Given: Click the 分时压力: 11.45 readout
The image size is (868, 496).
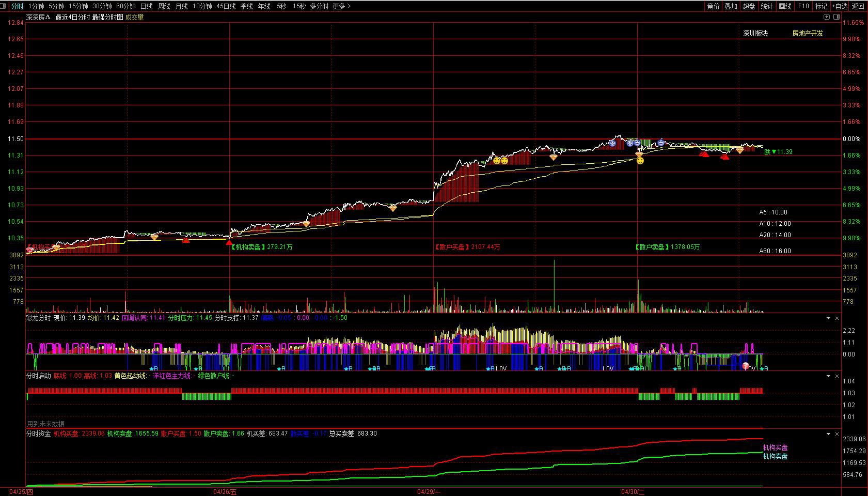Looking at the screenshot, I should [x=190, y=318].
